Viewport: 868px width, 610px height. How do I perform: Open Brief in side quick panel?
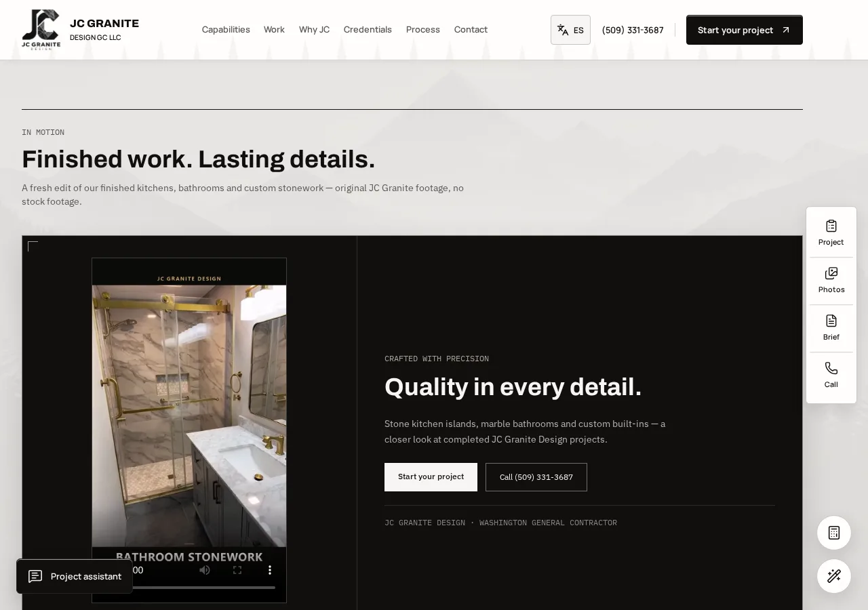point(831,328)
